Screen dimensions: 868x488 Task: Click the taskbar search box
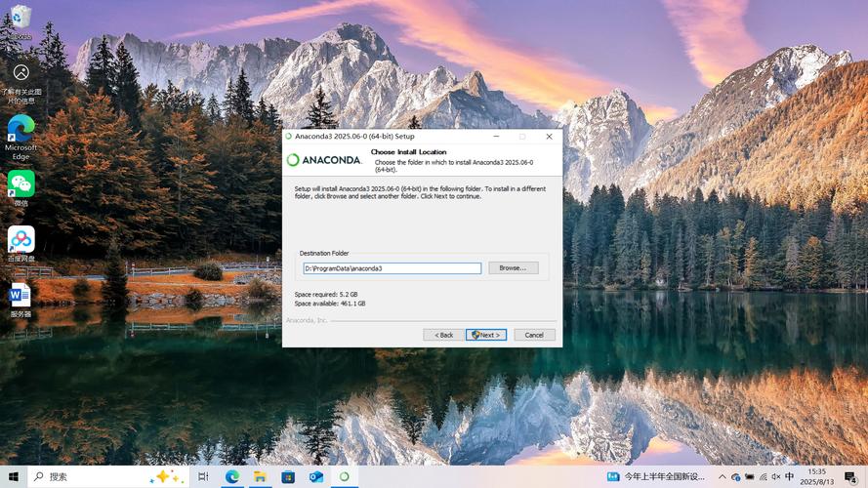[108, 476]
